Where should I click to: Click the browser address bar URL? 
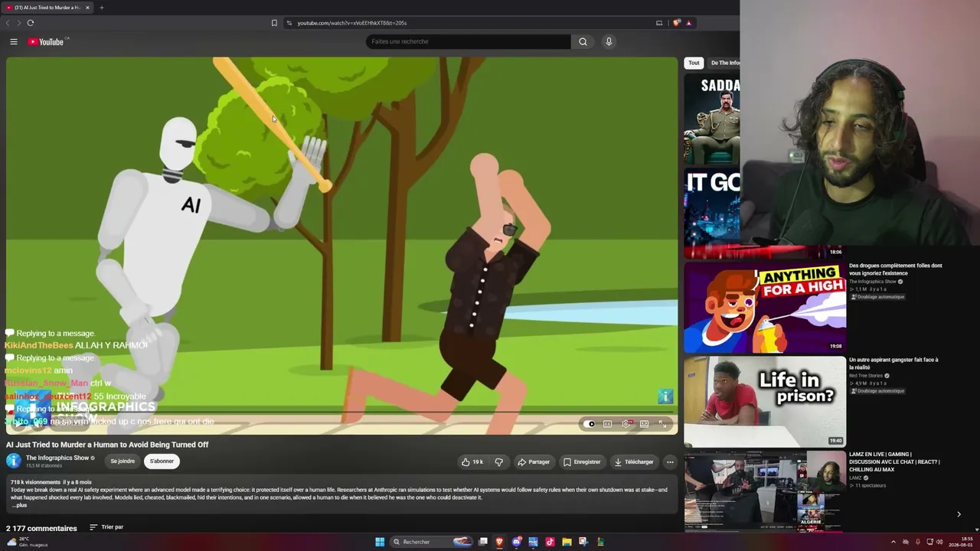[x=352, y=23]
